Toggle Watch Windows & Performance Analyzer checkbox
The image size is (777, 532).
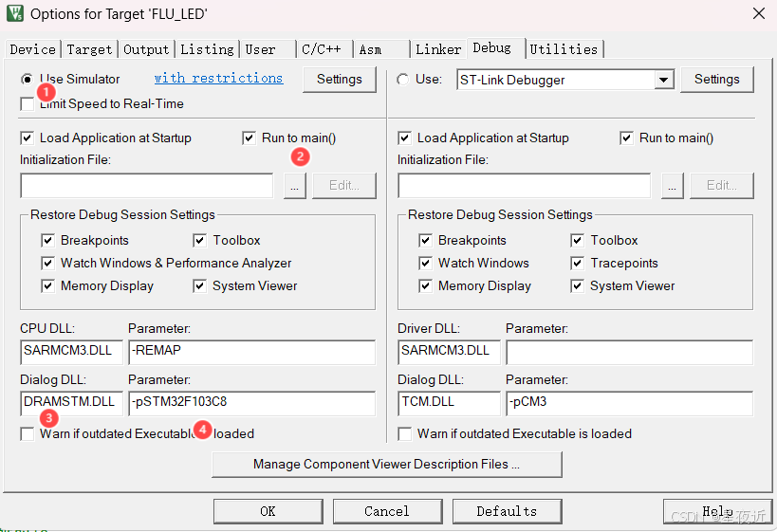[x=48, y=263]
